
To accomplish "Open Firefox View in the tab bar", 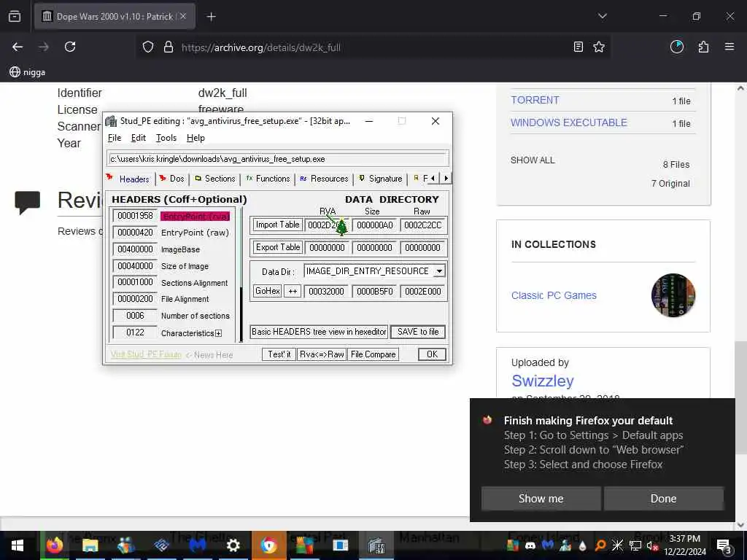I will (x=15, y=16).
